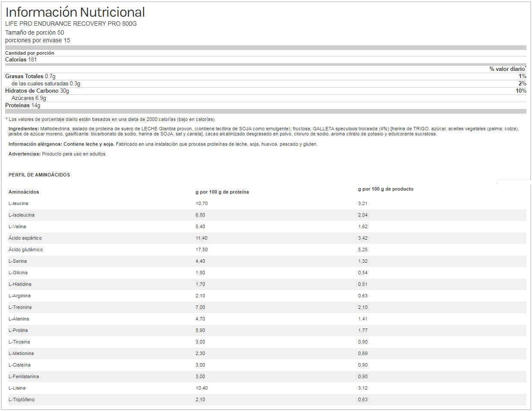Click 'L-Isoleucina' row label
The height and width of the screenshot is (411, 532).
pos(21,215)
